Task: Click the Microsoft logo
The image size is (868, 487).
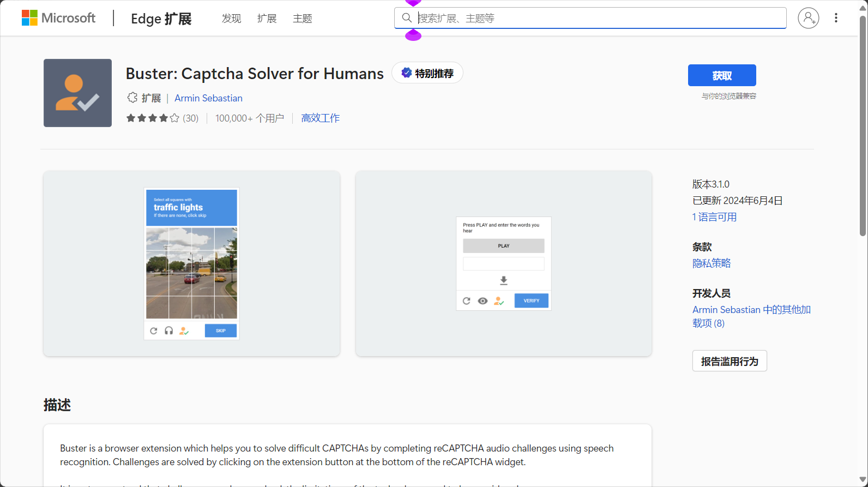Action: tap(58, 18)
